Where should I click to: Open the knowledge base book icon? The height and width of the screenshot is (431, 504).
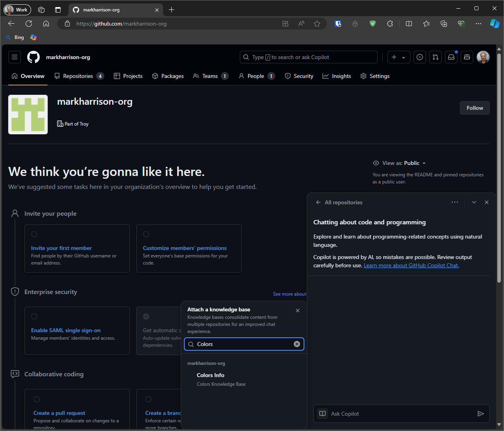coord(322,414)
